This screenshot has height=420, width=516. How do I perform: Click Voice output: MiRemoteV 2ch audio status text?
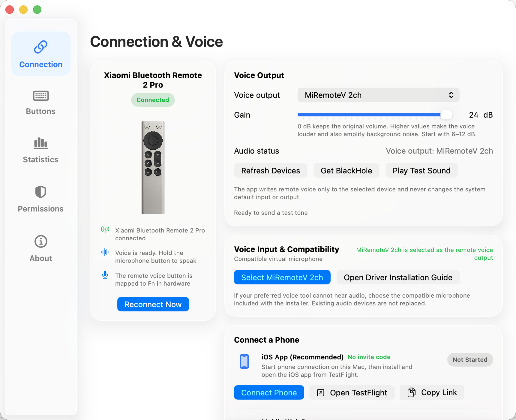point(439,151)
